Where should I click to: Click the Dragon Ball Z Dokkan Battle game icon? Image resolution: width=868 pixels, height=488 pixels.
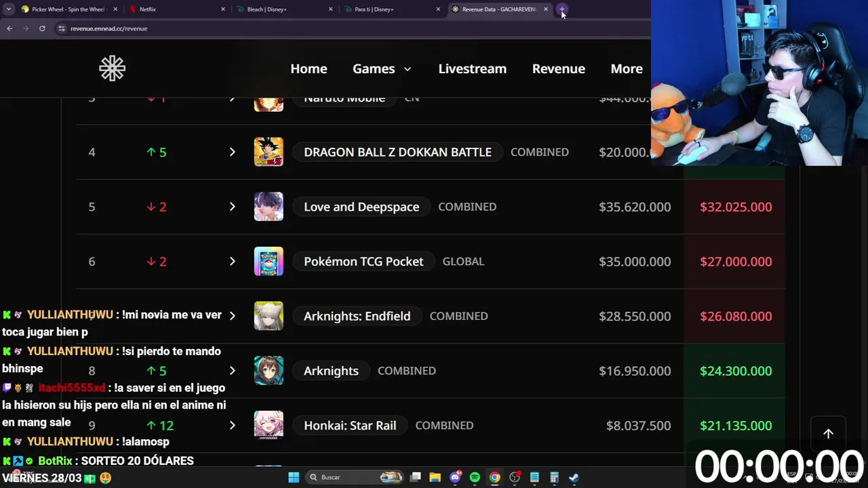pyautogui.click(x=269, y=152)
